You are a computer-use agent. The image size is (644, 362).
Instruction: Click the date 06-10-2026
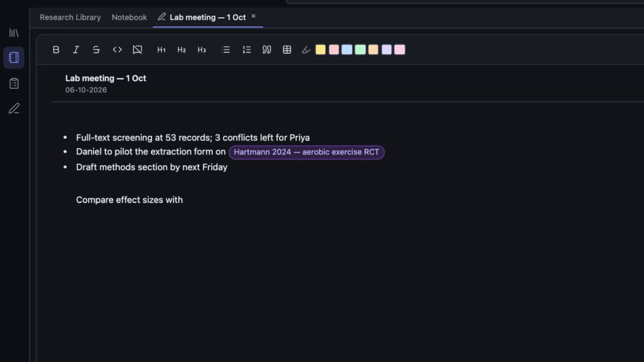pos(86,90)
